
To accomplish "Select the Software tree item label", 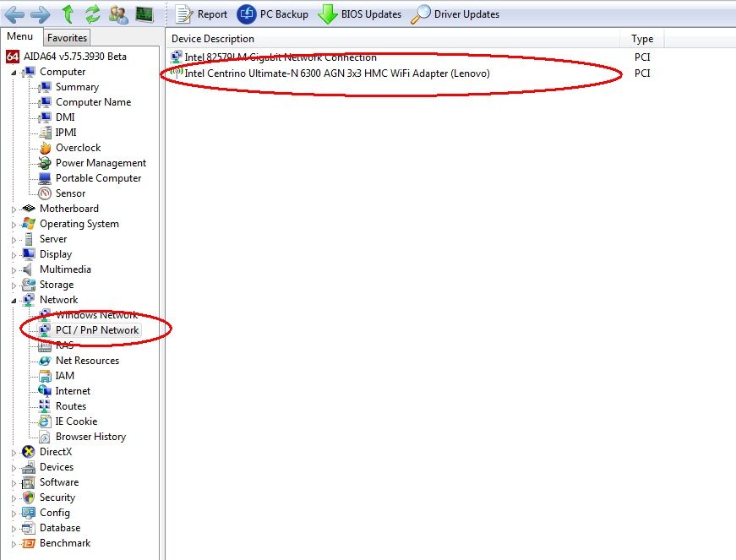I will coord(59,482).
